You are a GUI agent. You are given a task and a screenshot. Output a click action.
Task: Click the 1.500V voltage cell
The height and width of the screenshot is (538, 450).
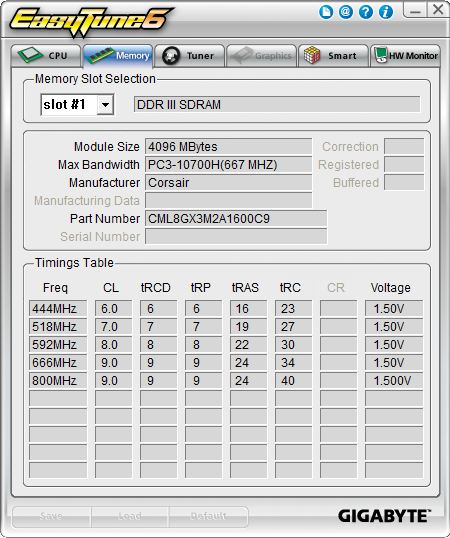point(394,381)
